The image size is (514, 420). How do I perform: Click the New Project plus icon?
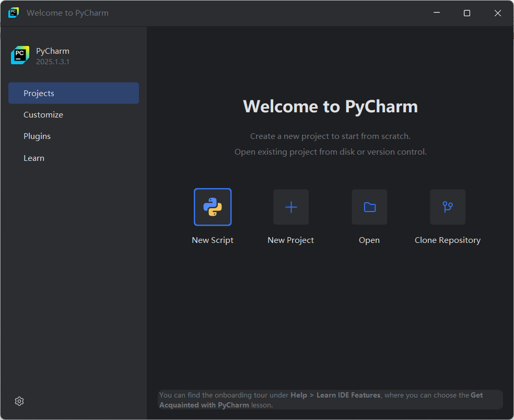[x=291, y=207]
